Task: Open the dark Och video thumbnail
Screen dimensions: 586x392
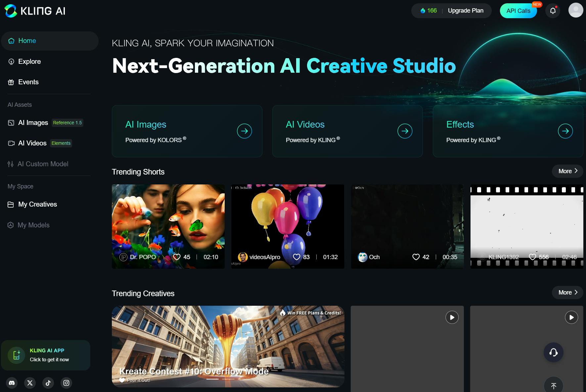Action: pyautogui.click(x=407, y=226)
